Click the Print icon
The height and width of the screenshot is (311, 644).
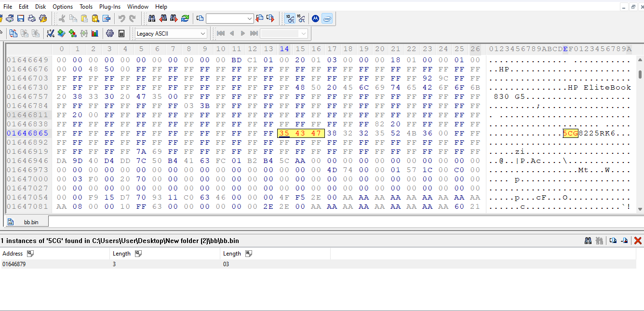32,18
